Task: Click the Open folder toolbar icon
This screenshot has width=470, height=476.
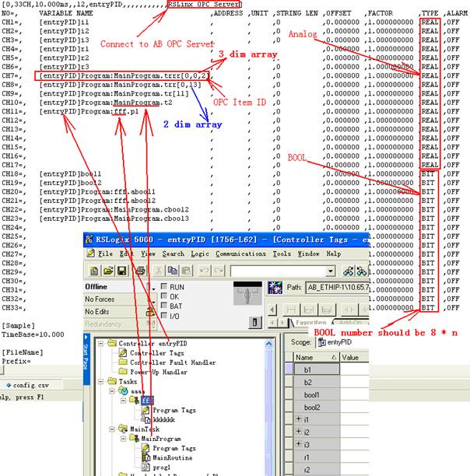Action: [108, 271]
